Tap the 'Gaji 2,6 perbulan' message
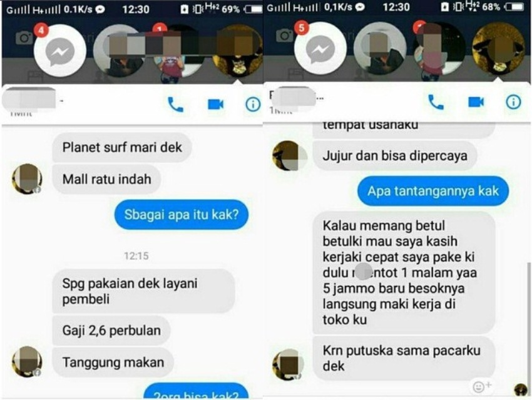 click(x=111, y=331)
